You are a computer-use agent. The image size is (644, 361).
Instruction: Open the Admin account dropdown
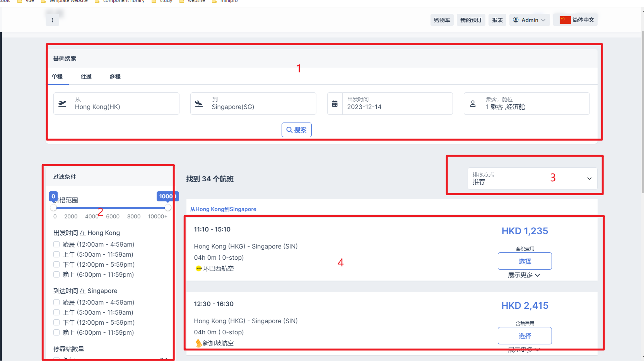click(531, 20)
